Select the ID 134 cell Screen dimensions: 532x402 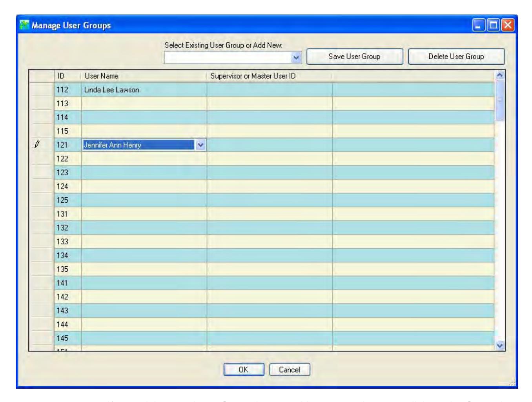click(68, 255)
